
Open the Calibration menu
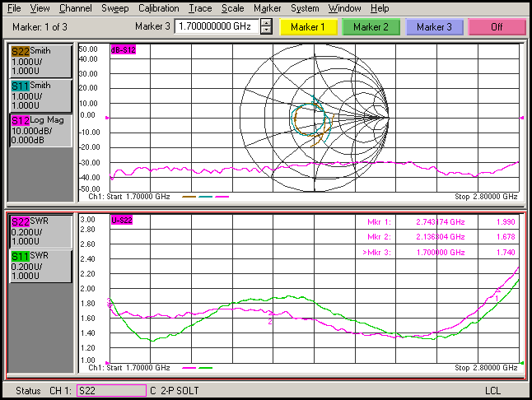[x=158, y=8]
